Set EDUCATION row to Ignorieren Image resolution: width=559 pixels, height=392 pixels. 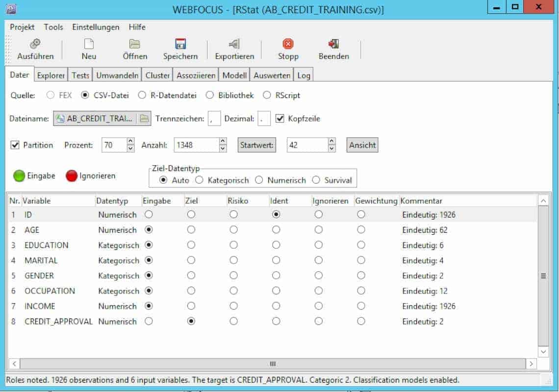[x=318, y=245]
